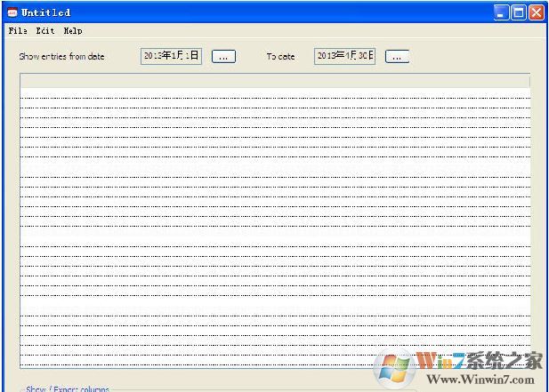Click the To date field showing 2013年1月30日
This screenshot has width=549, height=392.
click(345, 56)
